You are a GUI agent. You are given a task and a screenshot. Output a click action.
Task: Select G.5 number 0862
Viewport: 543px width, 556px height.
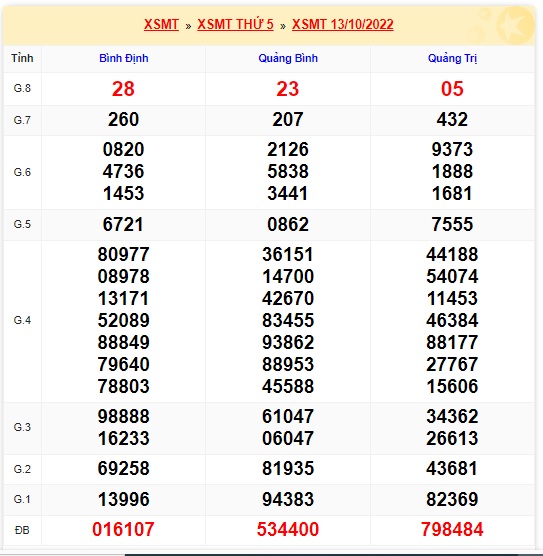[x=288, y=224]
